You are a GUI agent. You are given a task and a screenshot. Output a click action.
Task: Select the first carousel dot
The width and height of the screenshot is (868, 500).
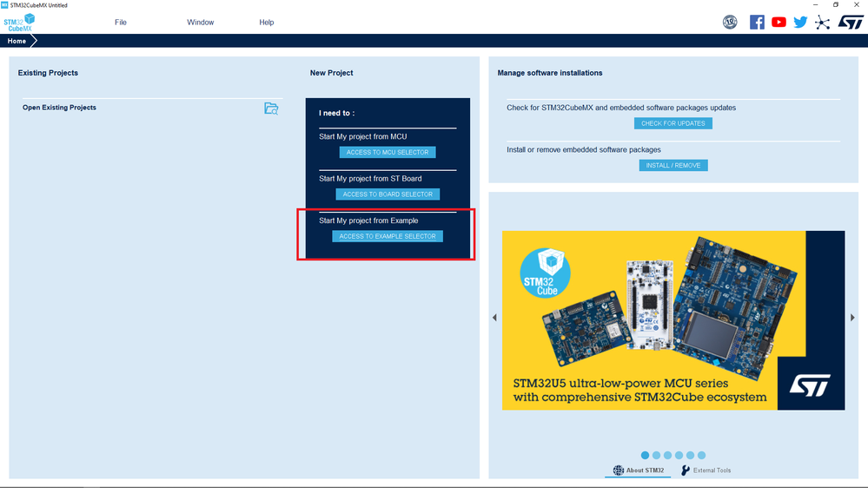(x=645, y=455)
